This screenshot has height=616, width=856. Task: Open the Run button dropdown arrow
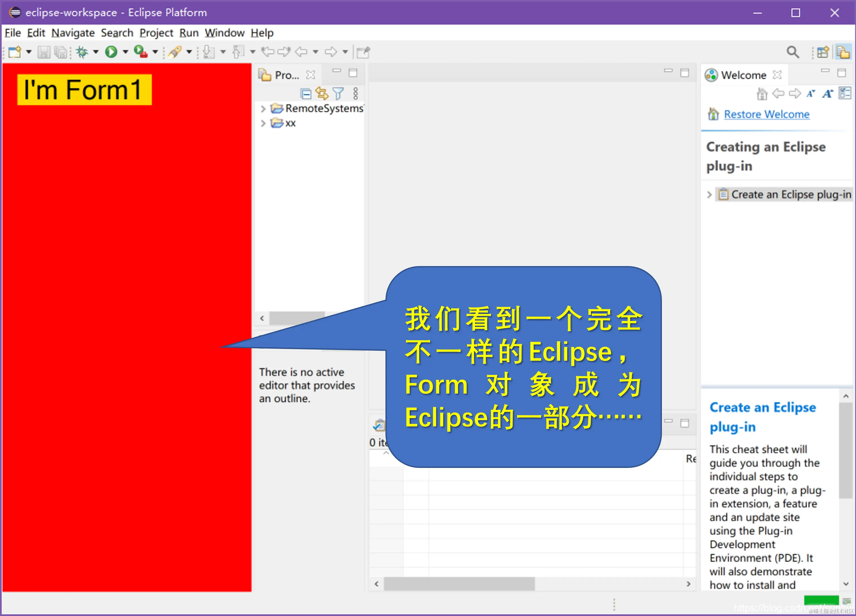[x=126, y=52]
